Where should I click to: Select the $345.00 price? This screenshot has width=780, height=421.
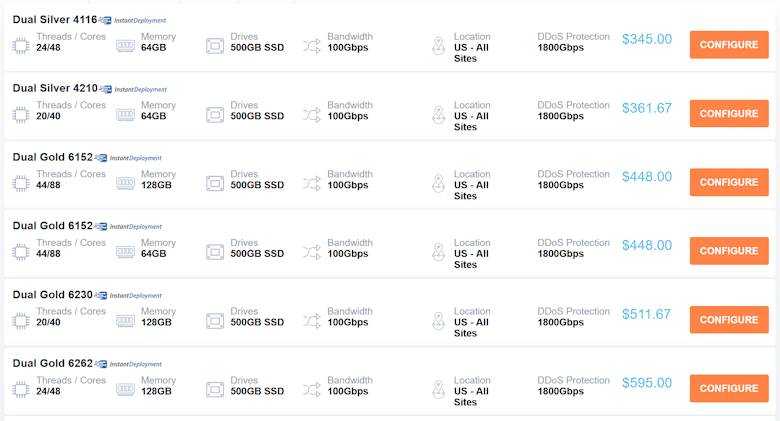point(647,39)
